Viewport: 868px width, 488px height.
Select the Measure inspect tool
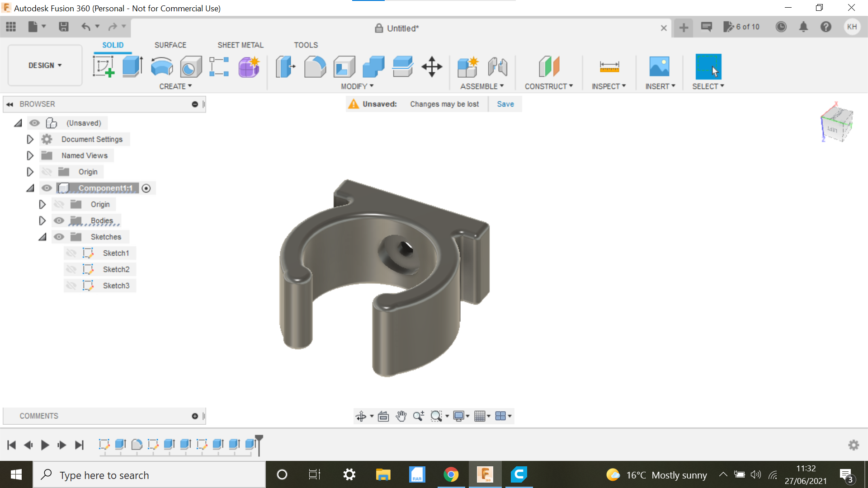609,67
